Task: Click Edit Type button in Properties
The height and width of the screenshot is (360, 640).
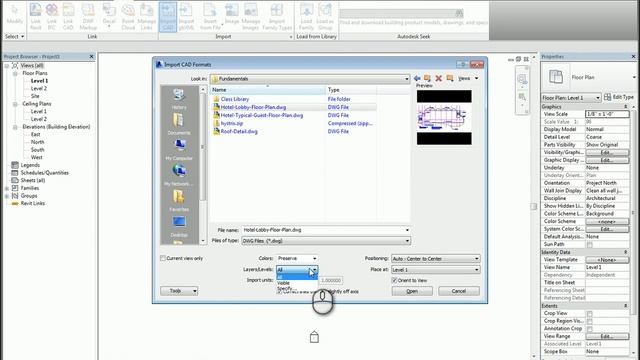Action: pos(619,97)
